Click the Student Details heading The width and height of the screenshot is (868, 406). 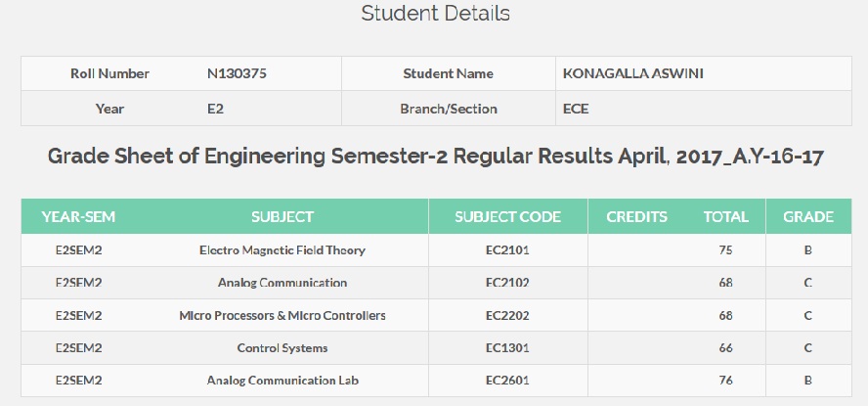[435, 14]
